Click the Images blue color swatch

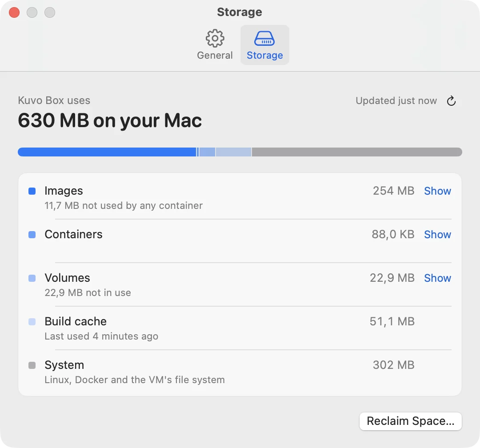click(32, 191)
